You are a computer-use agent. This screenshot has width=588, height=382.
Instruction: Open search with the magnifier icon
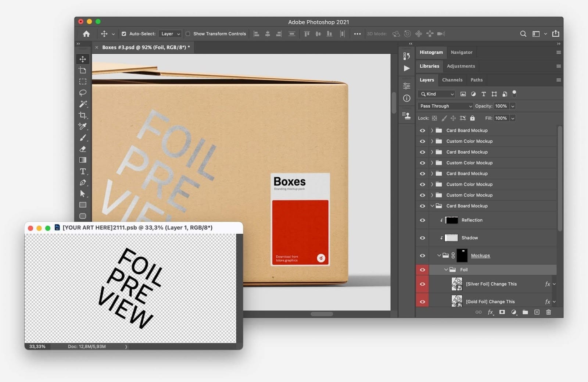coord(523,34)
